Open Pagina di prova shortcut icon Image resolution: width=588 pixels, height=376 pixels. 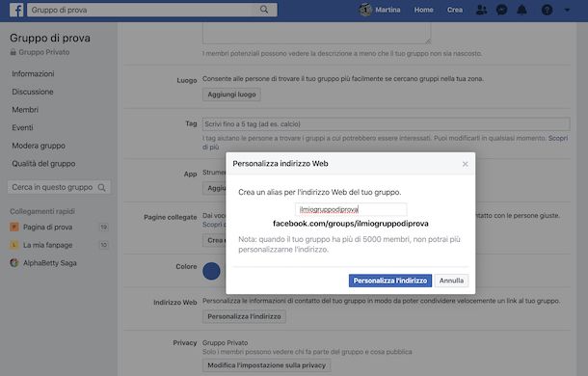(14, 227)
